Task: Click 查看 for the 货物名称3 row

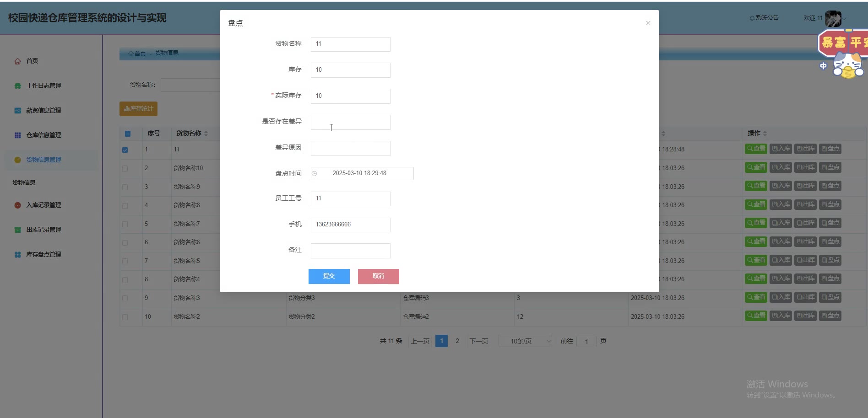Action: point(756,297)
